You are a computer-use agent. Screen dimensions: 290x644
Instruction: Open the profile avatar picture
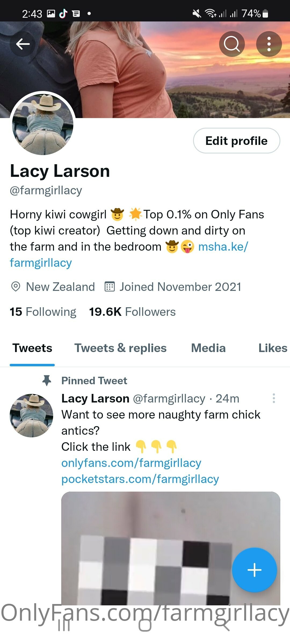pyautogui.click(x=43, y=123)
